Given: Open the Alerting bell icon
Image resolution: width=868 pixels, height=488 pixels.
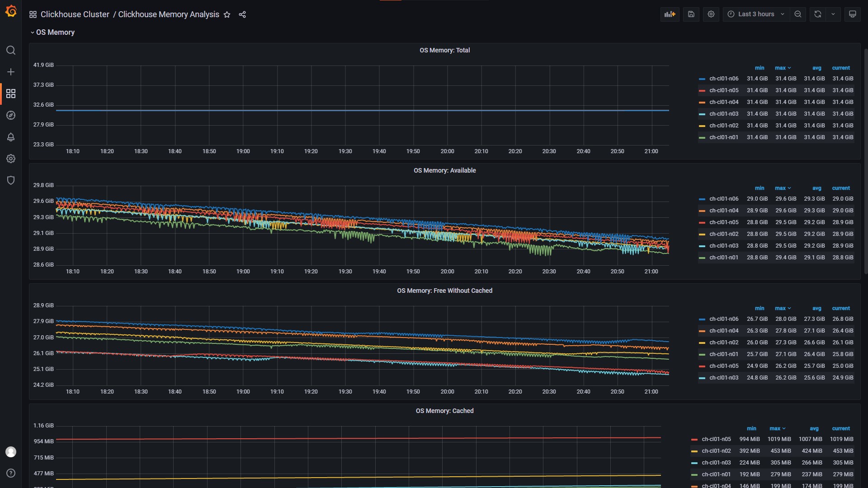Looking at the screenshot, I should pyautogui.click(x=11, y=137).
